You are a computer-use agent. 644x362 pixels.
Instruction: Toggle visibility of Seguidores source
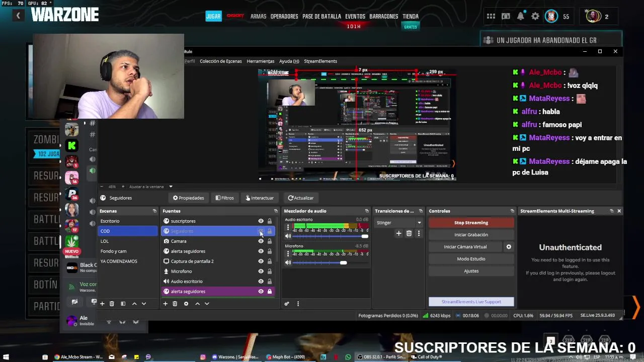(x=261, y=231)
